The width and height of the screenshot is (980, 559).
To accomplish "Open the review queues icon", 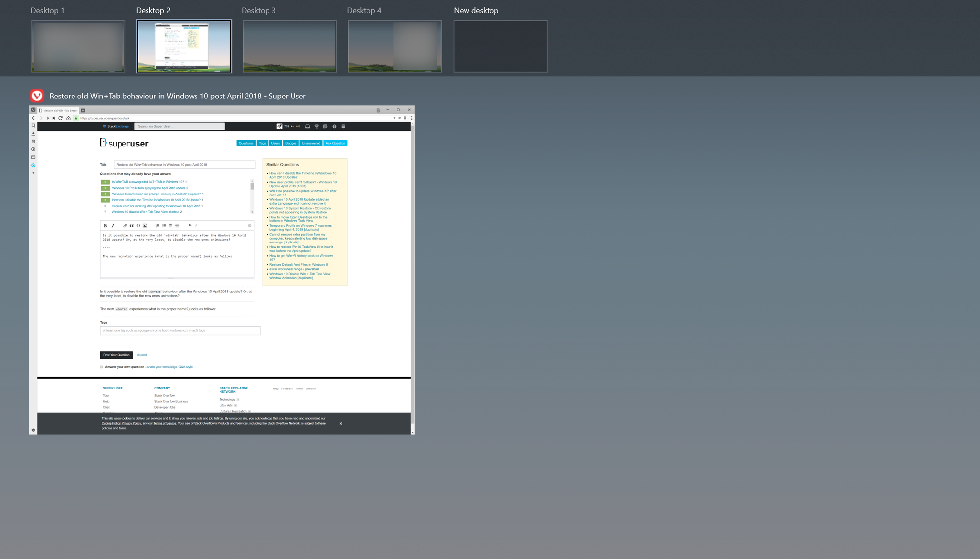I will (x=325, y=126).
